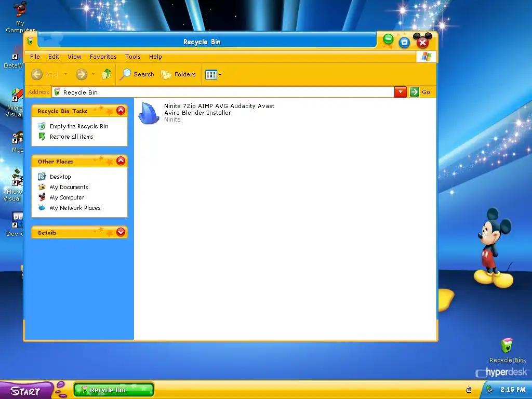Collapse the Recycle Bin Tasks panel
This screenshot has width=532, height=399.
[x=121, y=111]
